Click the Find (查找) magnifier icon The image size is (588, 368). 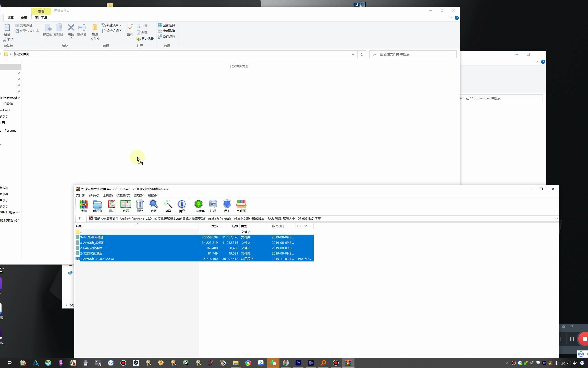coord(154,206)
